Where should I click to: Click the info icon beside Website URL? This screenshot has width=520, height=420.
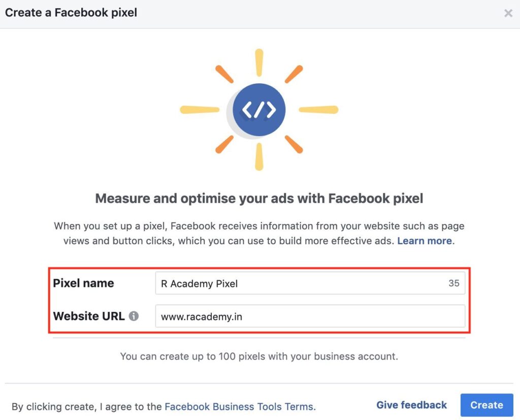click(133, 316)
